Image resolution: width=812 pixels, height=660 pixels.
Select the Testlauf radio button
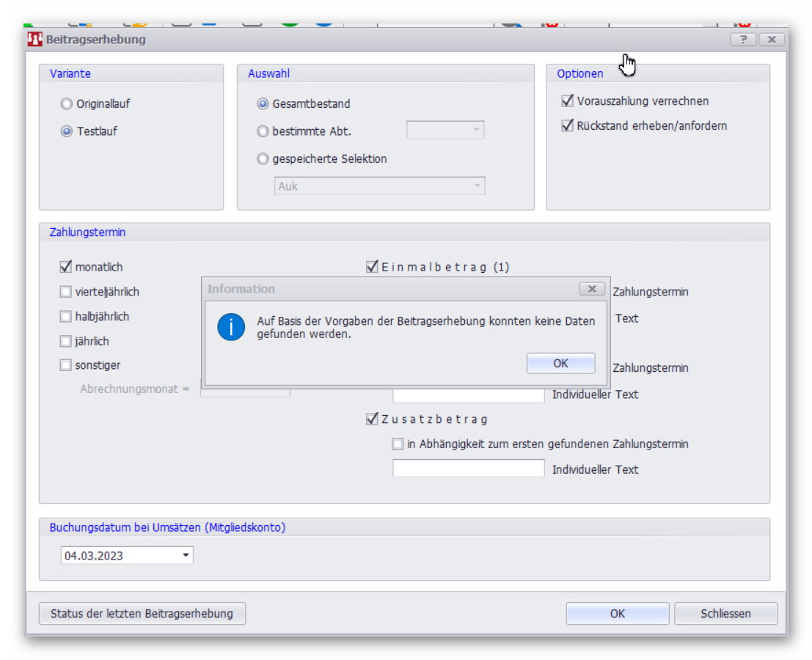coord(67,131)
